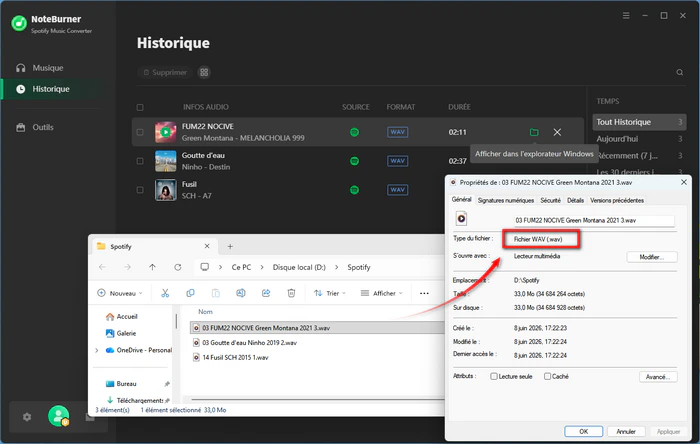Check the box for Goutte d'eau track
Image resolution: width=700 pixels, height=444 pixels.
tap(140, 161)
